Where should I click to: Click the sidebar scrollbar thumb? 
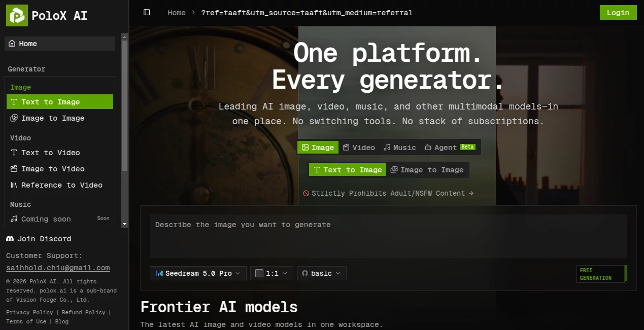(x=125, y=105)
